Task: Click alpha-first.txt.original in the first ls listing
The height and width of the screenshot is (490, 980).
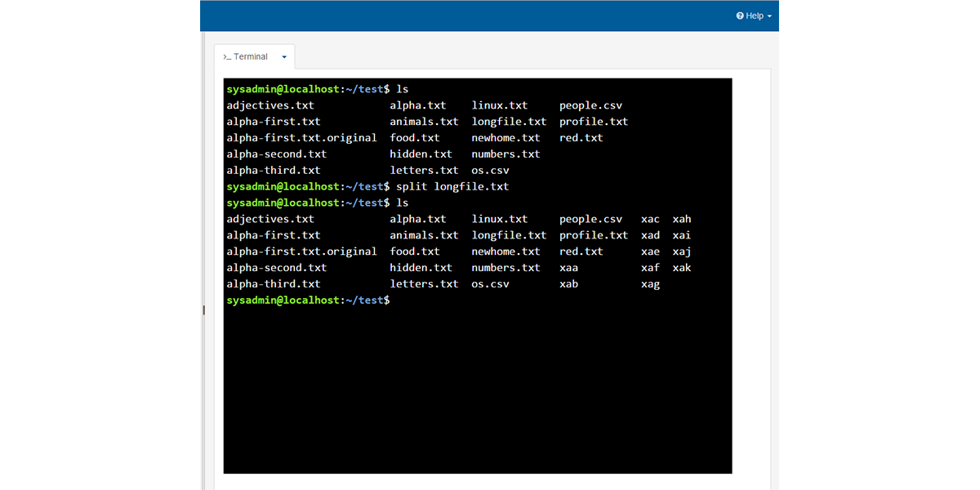Action: coord(301,138)
